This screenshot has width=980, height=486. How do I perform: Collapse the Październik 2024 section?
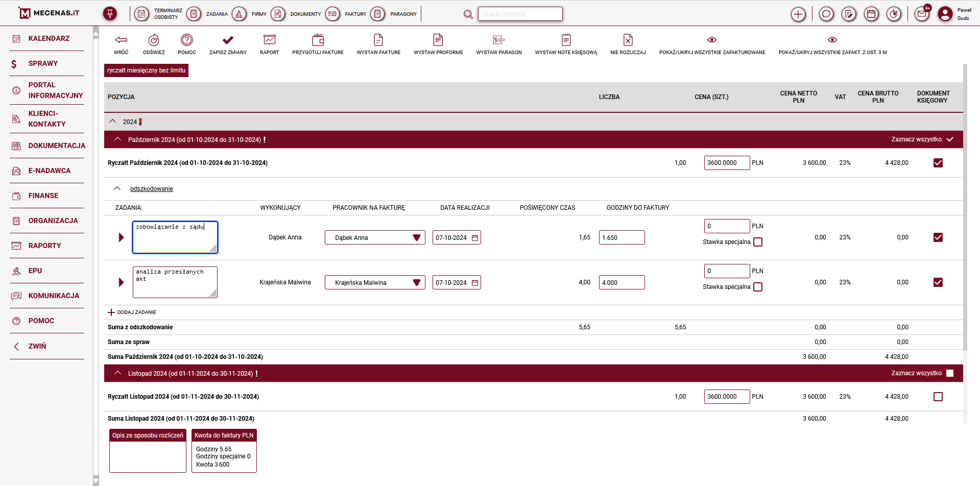(117, 139)
